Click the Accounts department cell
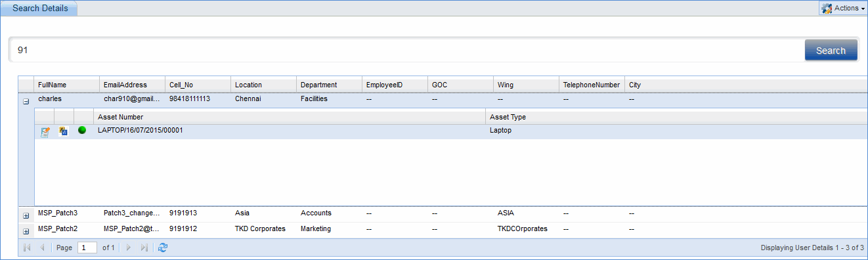Screen dimensions: 868x260 (x=316, y=213)
